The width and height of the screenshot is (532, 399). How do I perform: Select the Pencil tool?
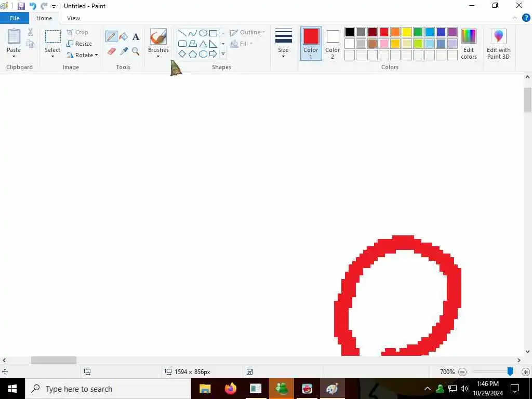click(111, 36)
